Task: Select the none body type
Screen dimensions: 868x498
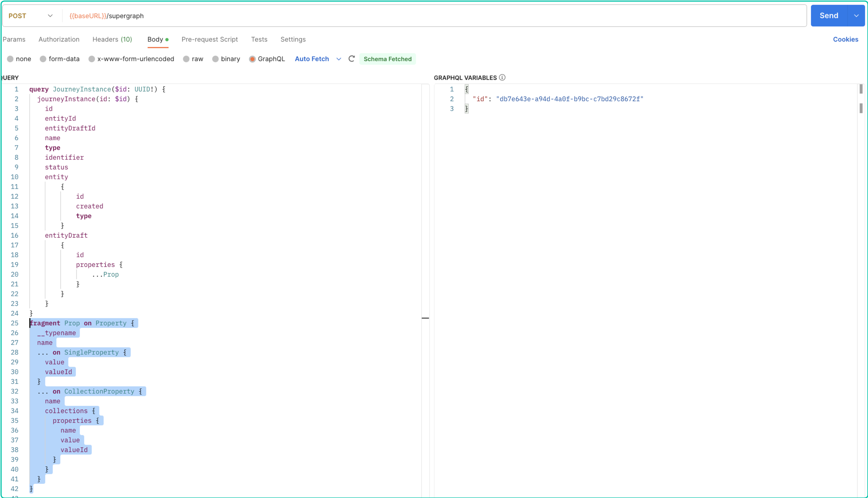Action: [x=10, y=59]
